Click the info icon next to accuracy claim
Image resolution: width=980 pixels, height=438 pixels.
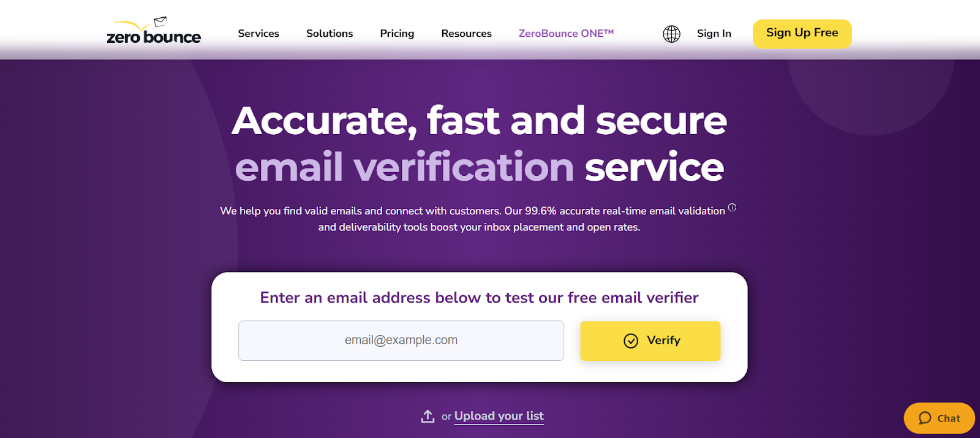pyautogui.click(x=733, y=208)
